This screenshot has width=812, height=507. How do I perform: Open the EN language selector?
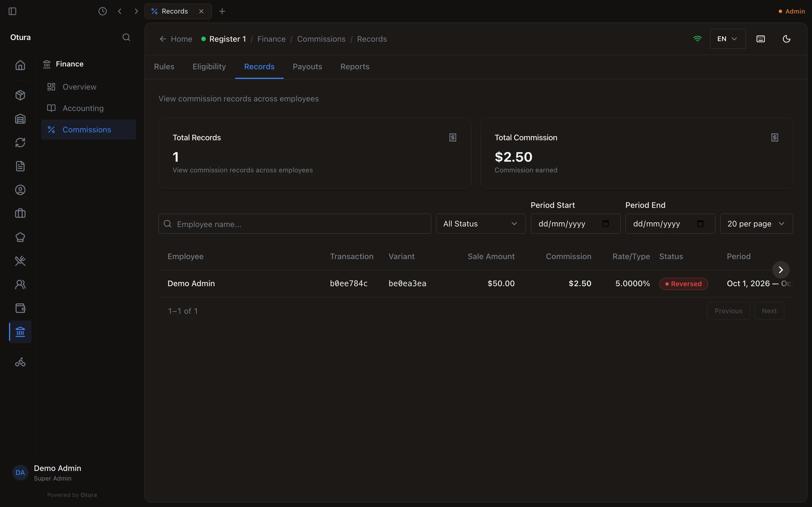tap(727, 39)
